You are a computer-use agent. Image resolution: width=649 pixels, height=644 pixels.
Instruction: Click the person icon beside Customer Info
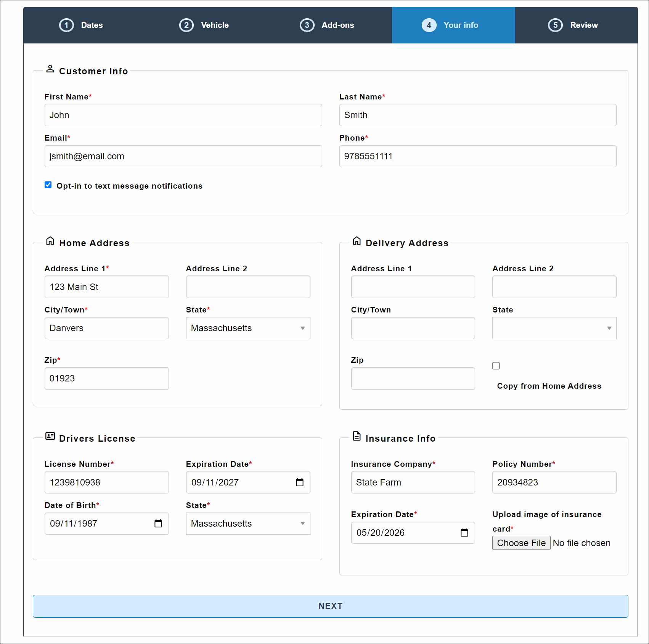click(x=50, y=69)
